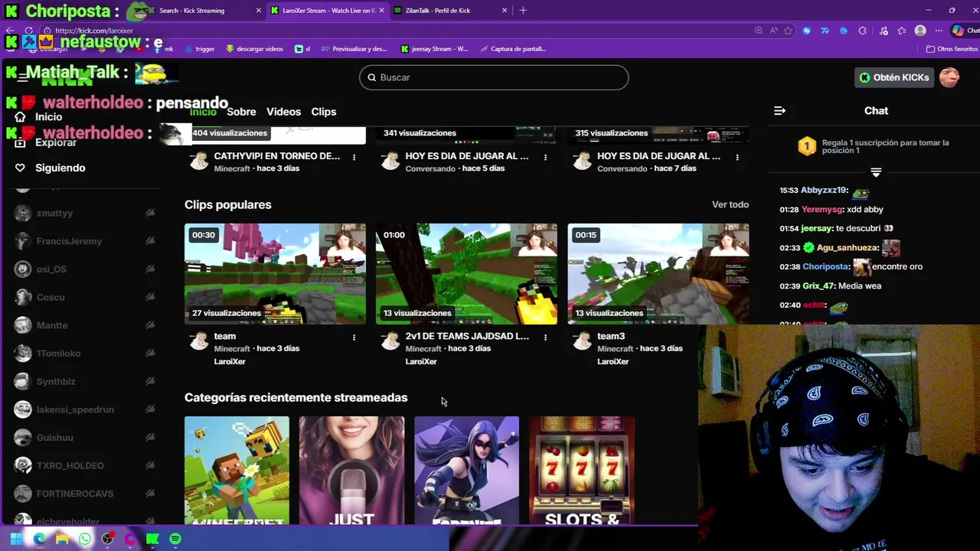
Task: Go to Siguiendo in the sidebar
Action: [51, 168]
